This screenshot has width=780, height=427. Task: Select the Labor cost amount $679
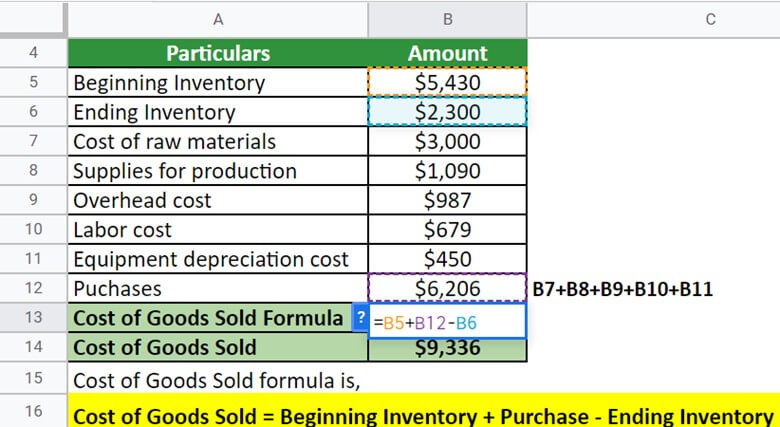[447, 229]
